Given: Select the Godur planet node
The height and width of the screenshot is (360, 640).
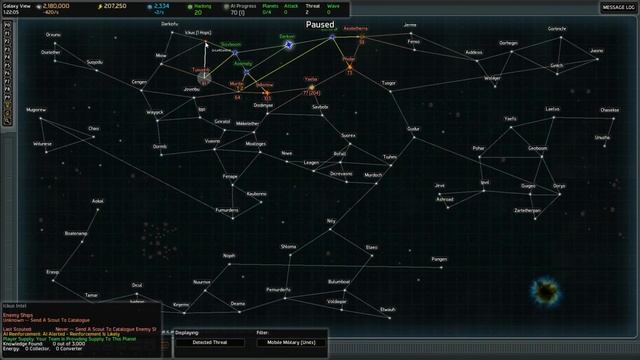Looking at the screenshot, I should pos(414,137).
